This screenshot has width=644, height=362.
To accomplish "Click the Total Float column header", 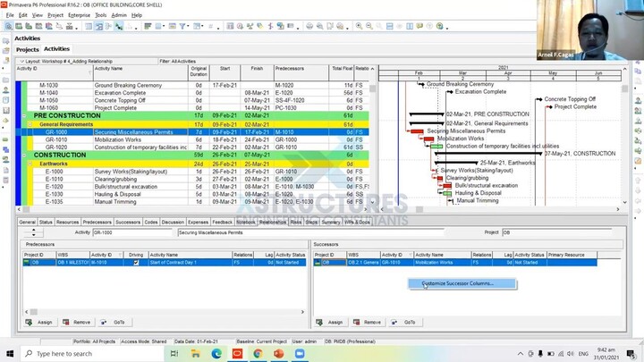I will click(342, 72).
